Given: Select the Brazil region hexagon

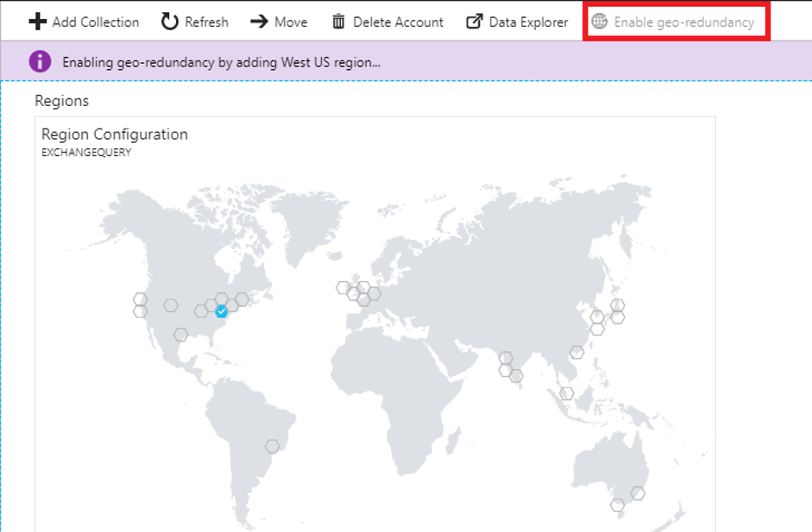Looking at the screenshot, I should pyautogui.click(x=273, y=446).
